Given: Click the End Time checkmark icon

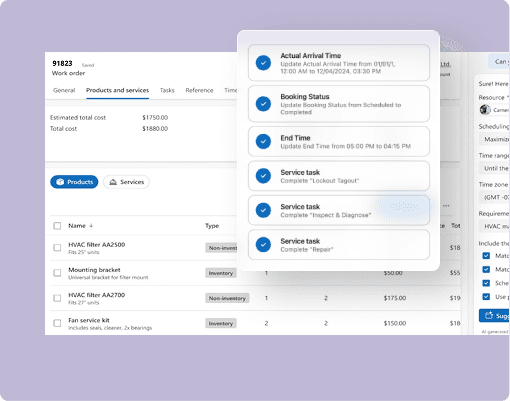Looking at the screenshot, I should pyautogui.click(x=263, y=141).
